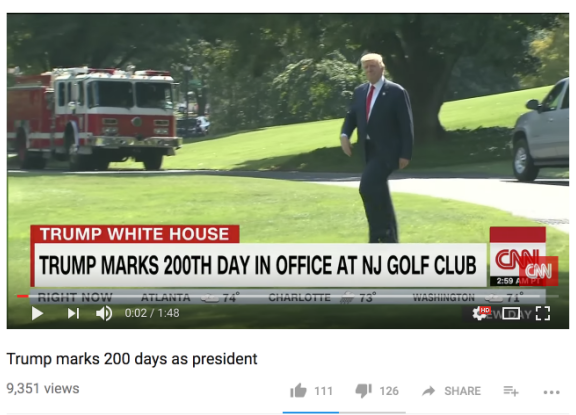
Task: Play the video
Action: pos(37,313)
